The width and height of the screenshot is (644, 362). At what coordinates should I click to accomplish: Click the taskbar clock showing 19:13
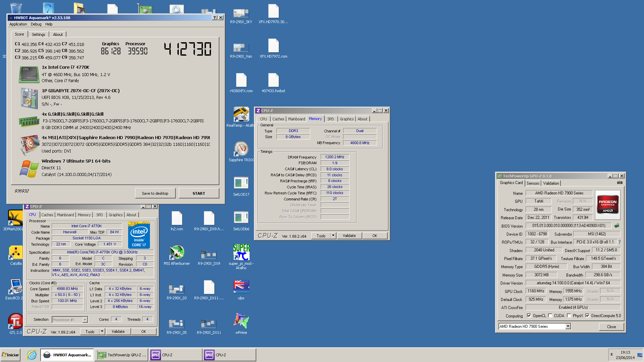point(625,352)
